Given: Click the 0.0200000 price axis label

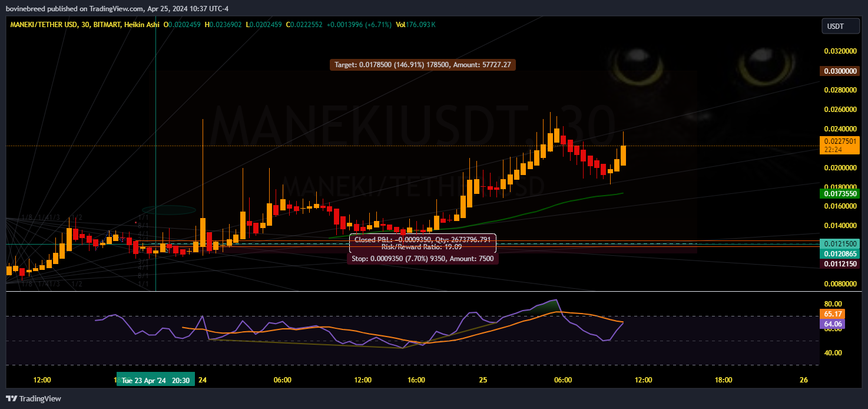Looking at the screenshot, I should pos(840,168).
